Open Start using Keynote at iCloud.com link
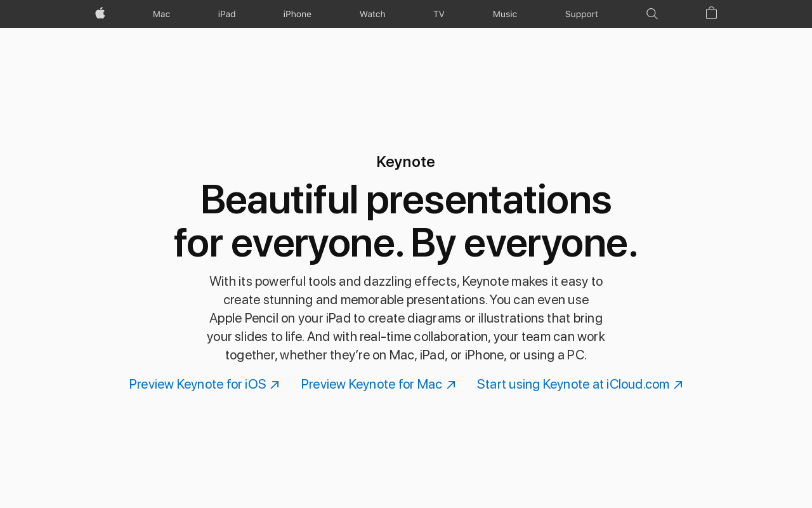Image resolution: width=812 pixels, height=508 pixels. click(x=580, y=384)
